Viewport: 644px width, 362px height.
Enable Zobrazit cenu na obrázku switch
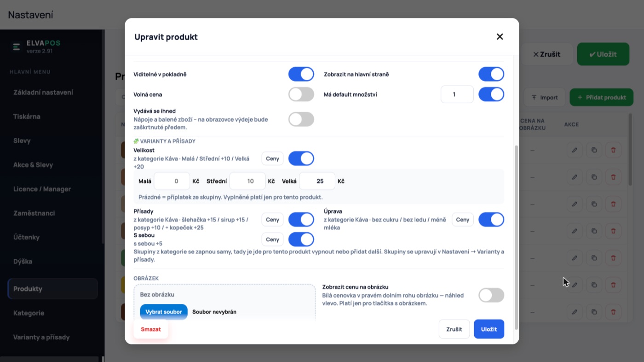pyautogui.click(x=491, y=295)
